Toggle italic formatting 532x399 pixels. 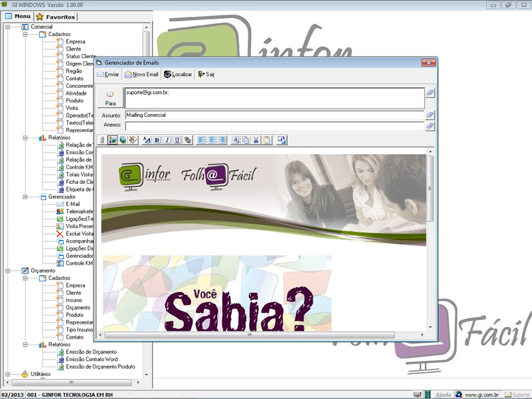pos(167,140)
